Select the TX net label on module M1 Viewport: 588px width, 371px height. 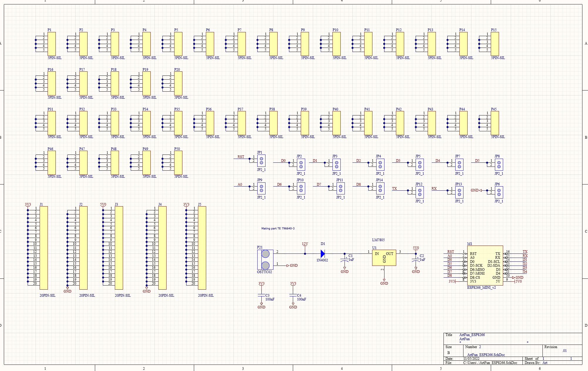click(x=525, y=252)
